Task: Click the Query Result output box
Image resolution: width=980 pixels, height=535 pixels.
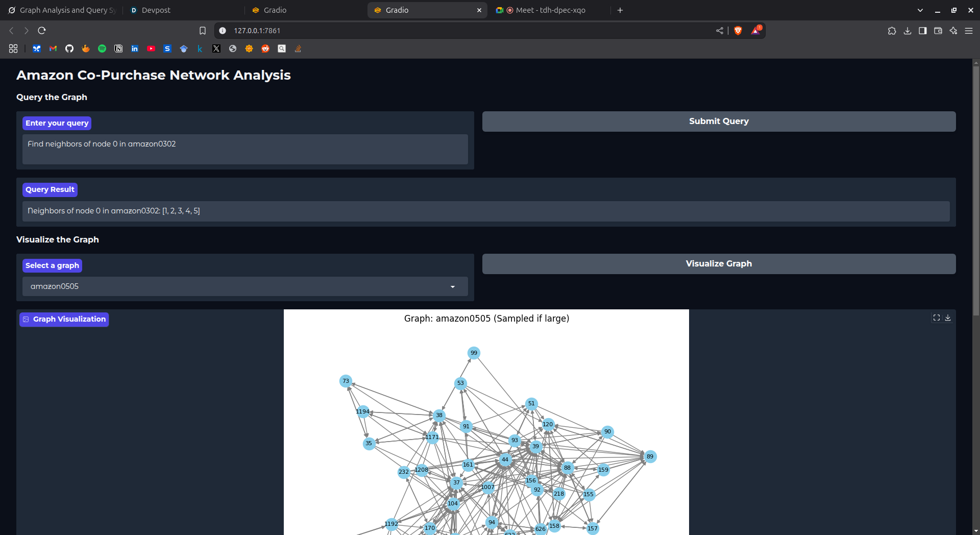Action: 486,211
